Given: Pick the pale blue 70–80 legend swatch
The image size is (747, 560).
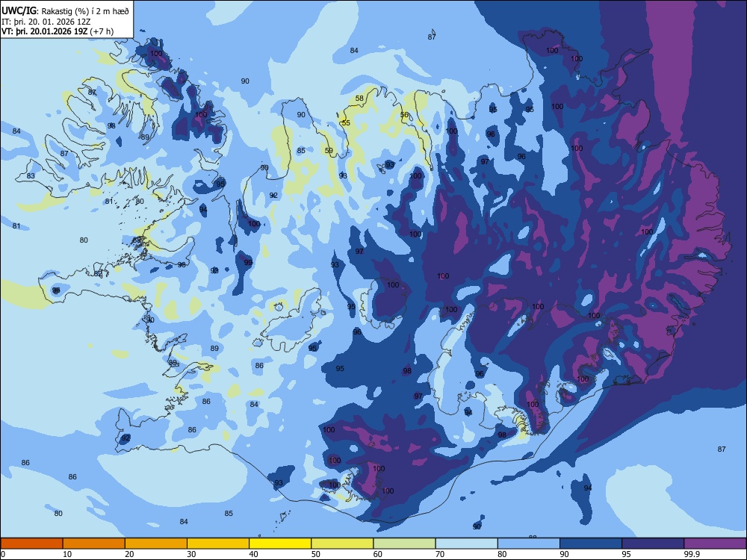Looking at the screenshot, I should [x=466, y=544].
